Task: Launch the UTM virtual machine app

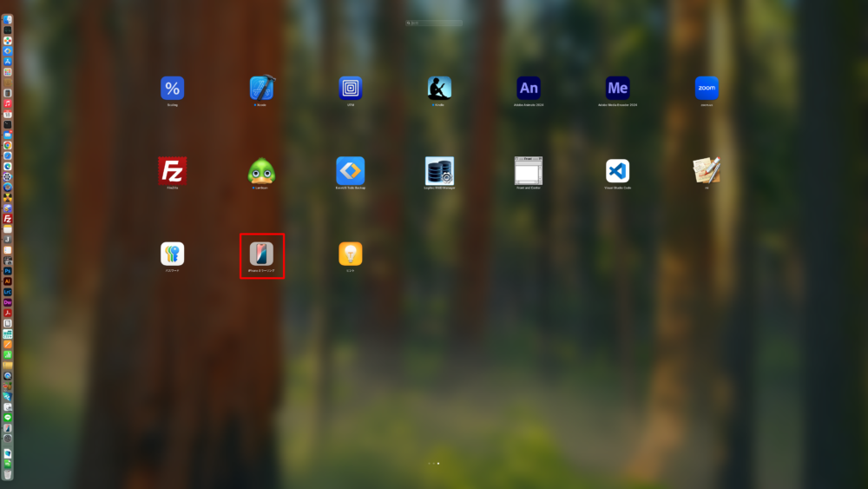Action: [x=351, y=88]
